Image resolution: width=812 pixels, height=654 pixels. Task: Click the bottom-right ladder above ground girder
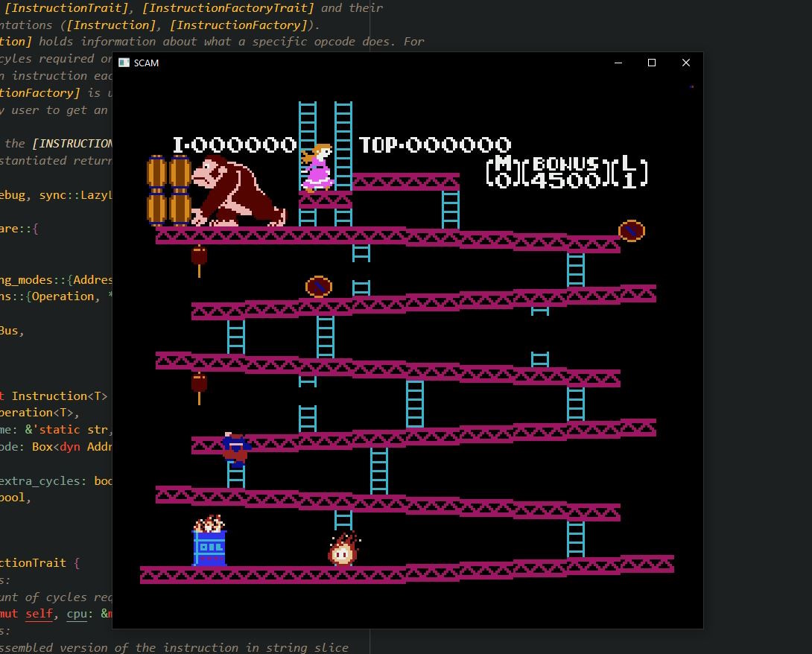[x=575, y=539]
